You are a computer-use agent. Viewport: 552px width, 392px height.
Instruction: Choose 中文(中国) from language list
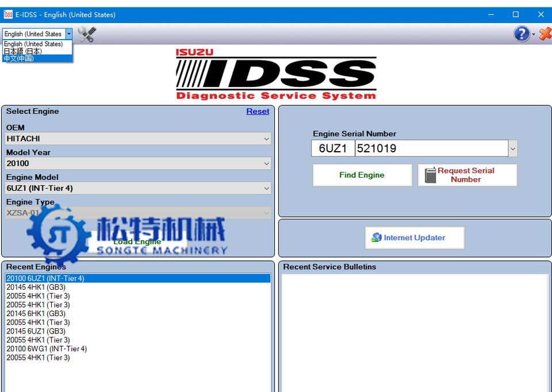37,59
